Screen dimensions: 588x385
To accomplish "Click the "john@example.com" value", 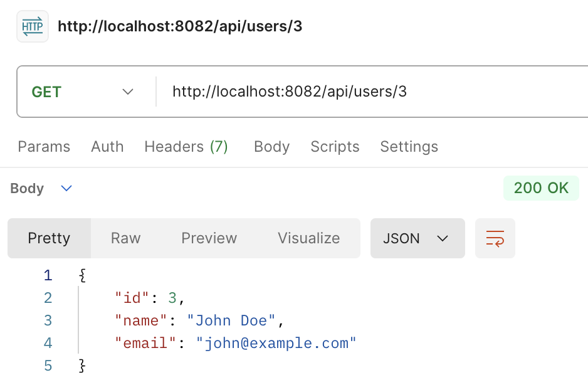I will [276, 344].
